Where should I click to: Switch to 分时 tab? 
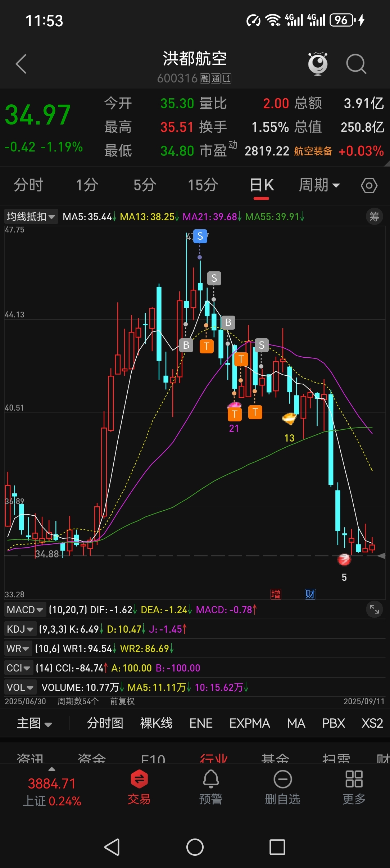(x=29, y=185)
